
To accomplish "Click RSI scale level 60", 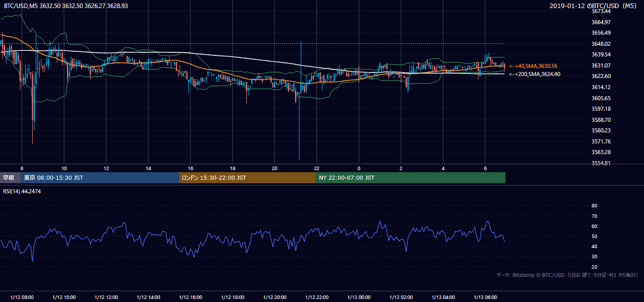I will pos(594,226).
